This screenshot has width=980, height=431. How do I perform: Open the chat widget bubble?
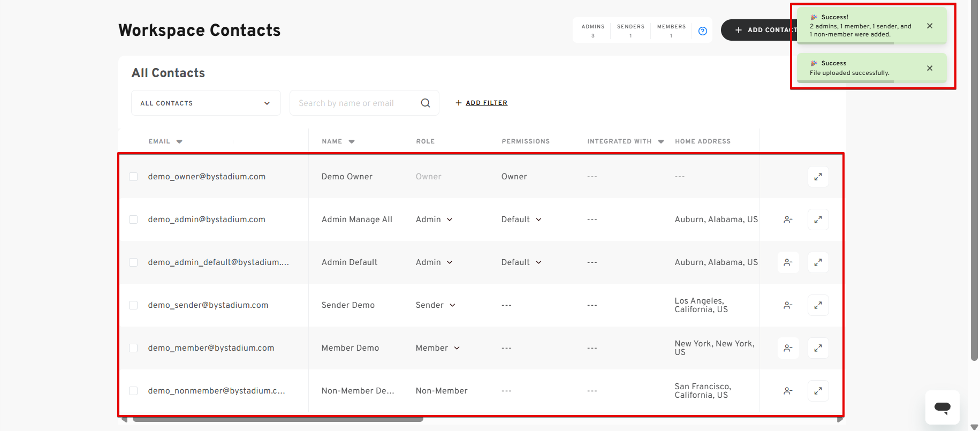pyautogui.click(x=942, y=407)
